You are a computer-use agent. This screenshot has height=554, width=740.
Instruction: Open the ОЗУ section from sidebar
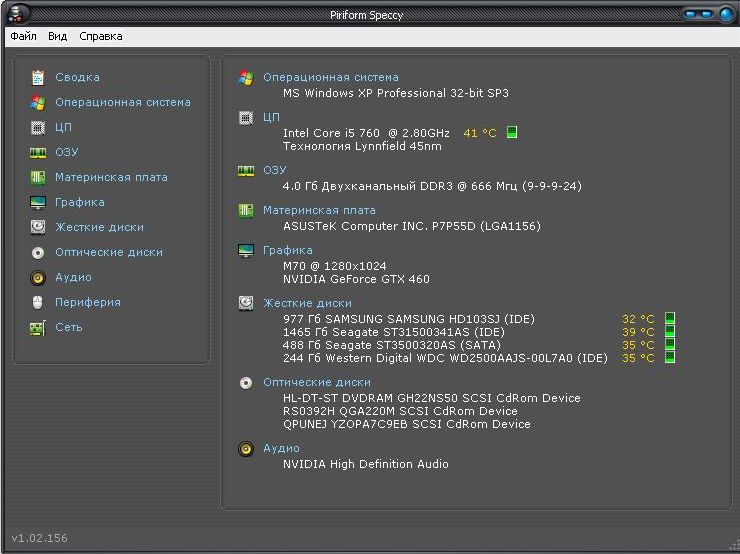coord(67,152)
